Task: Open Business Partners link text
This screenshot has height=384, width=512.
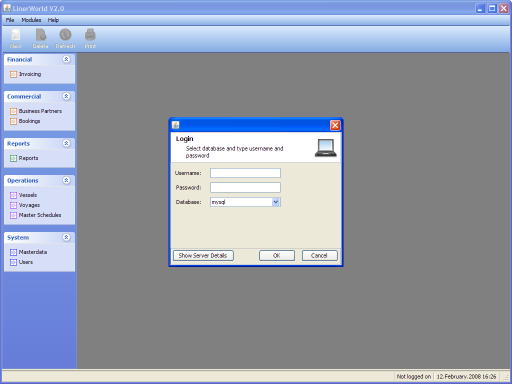Action: pos(40,111)
